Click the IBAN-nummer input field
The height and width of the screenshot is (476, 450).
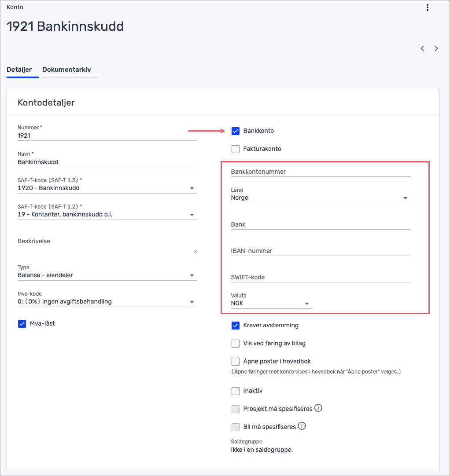[x=320, y=251]
